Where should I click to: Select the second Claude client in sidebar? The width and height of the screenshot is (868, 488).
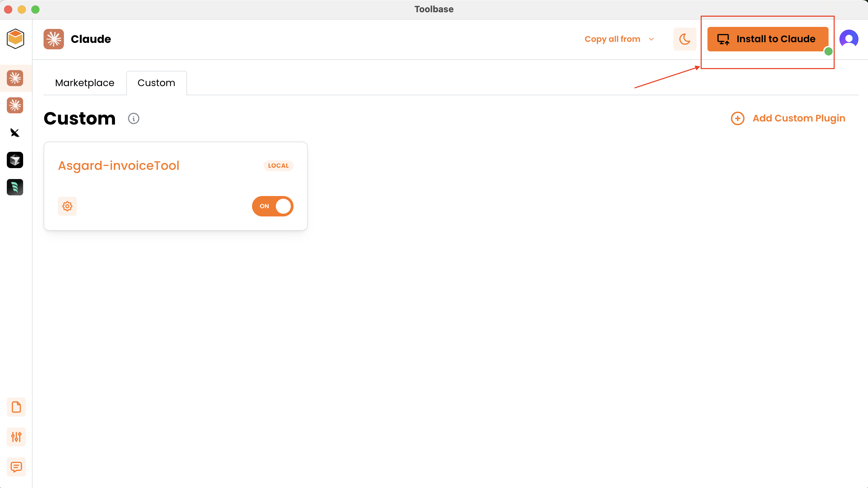click(x=15, y=105)
